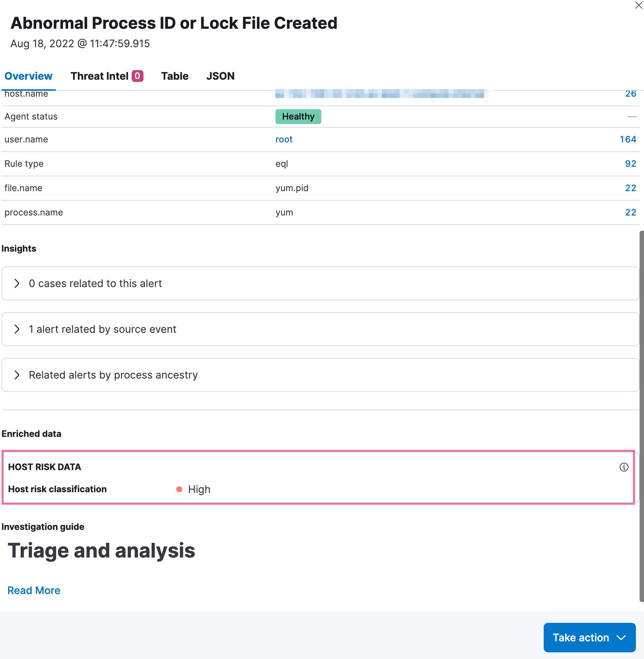Click Read More in investigation guide

pos(34,590)
